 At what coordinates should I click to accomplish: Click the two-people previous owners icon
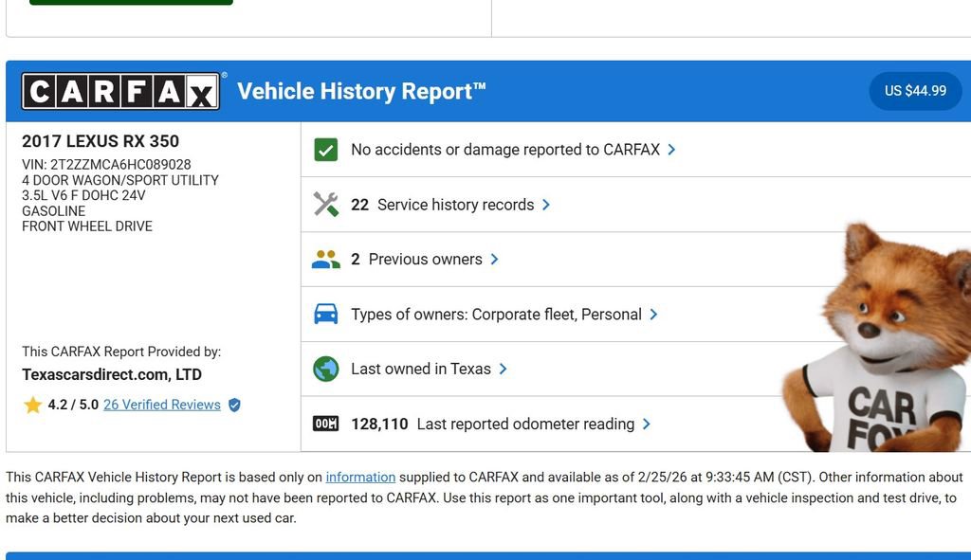[x=325, y=260]
